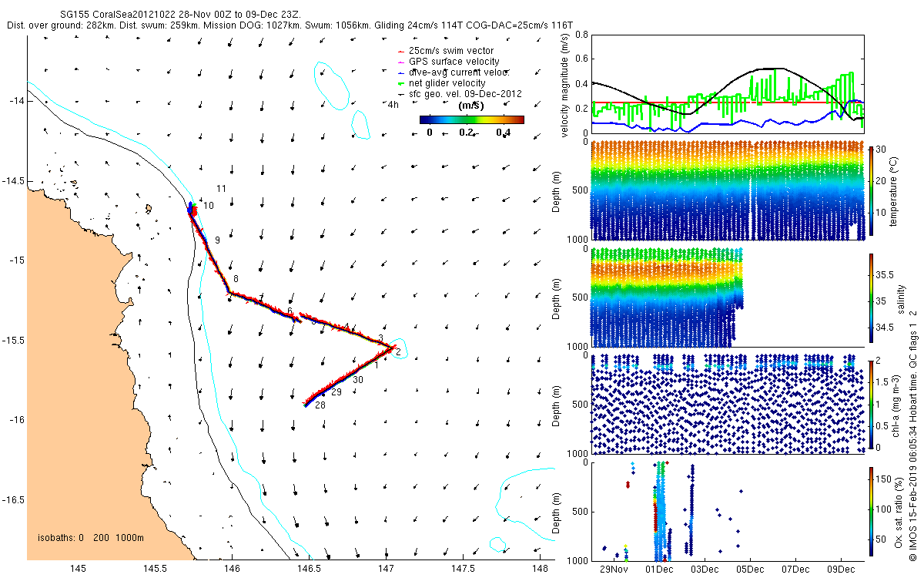
Task: Click day marker 28 at the track start
Action: click(x=320, y=405)
